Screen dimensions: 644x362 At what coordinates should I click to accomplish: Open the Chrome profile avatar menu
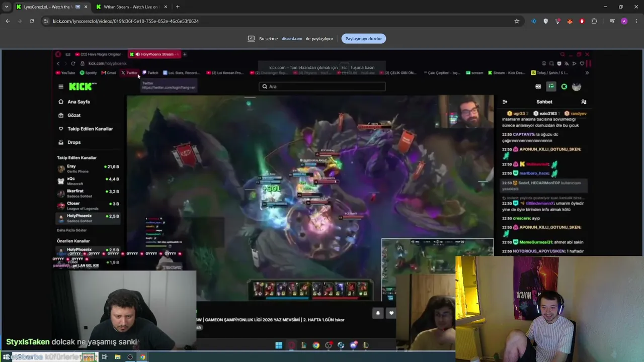(x=624, y=21)
